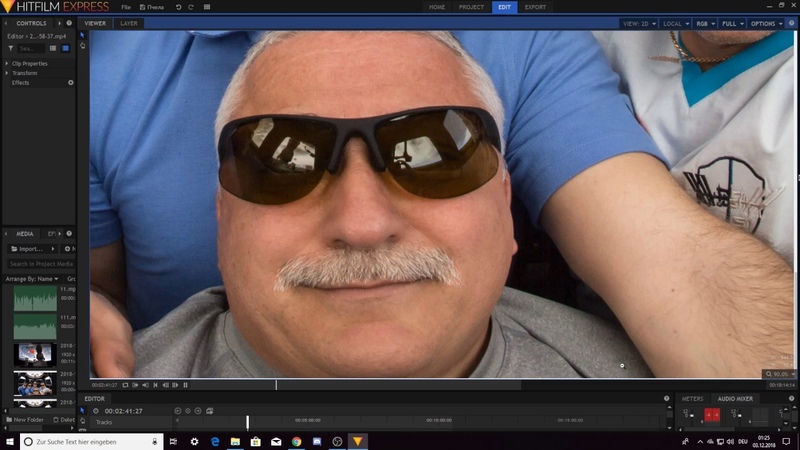Click the New Folder button in Media

coord(24,420)
